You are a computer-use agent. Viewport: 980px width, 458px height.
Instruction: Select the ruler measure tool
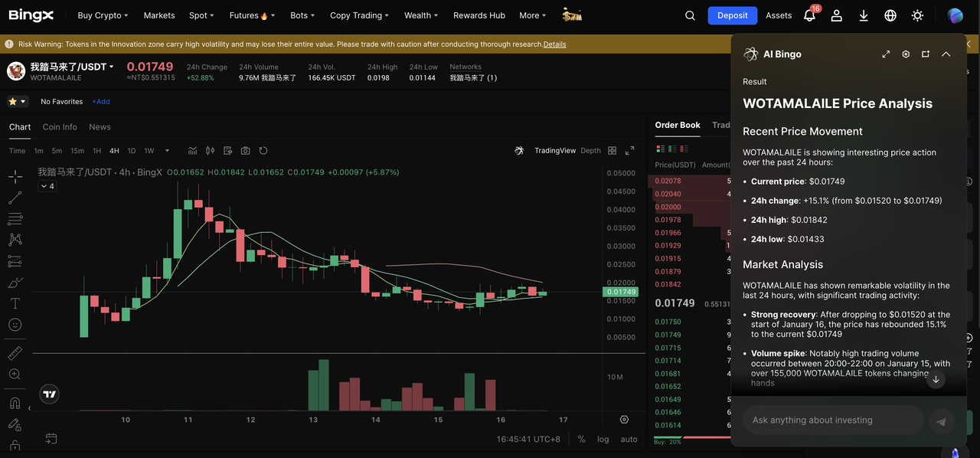[15, 353]
